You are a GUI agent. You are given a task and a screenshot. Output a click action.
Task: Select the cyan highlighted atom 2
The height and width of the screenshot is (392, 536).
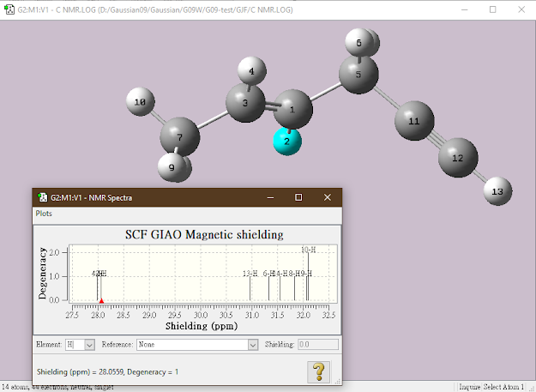coord(287,142)
